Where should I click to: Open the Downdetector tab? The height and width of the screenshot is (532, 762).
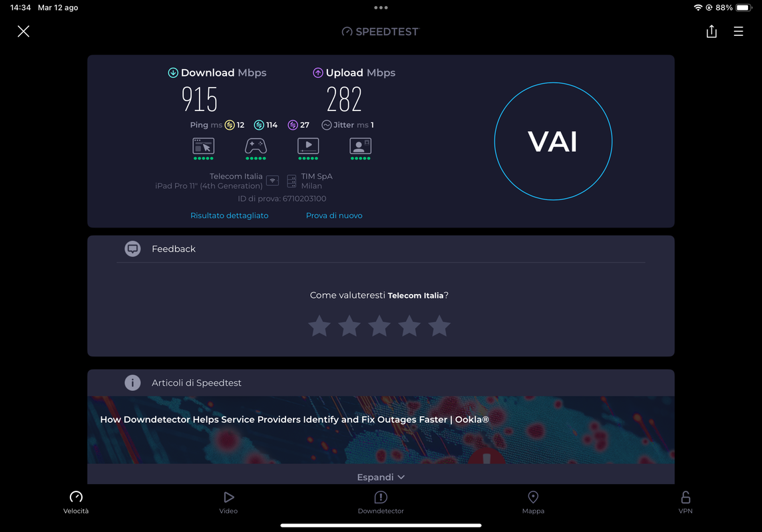pyautogui.click(x=381, y=502)
